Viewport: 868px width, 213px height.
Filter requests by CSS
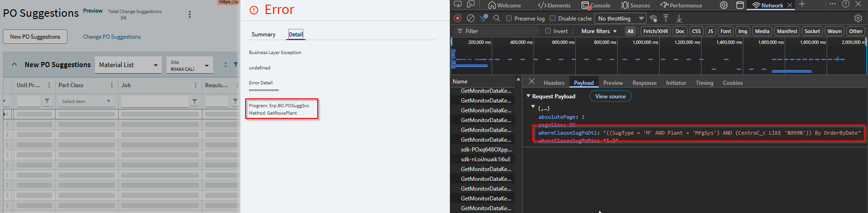coord(696,31)
